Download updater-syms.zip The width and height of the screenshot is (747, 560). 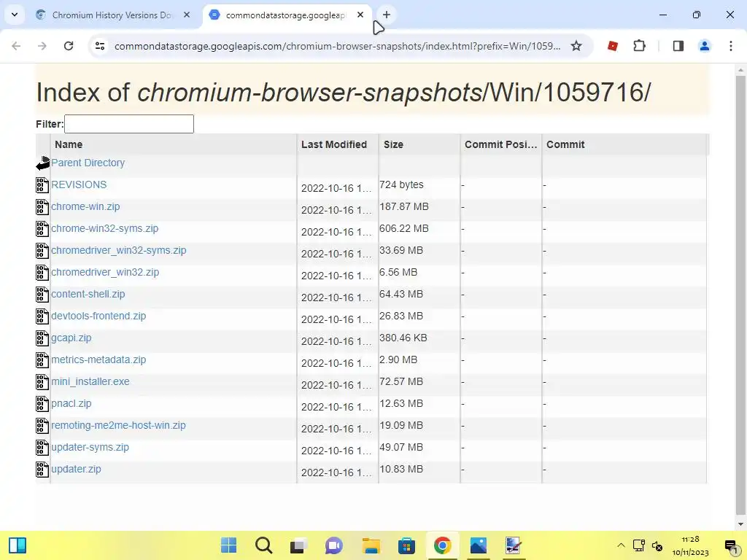coord(90,448)
